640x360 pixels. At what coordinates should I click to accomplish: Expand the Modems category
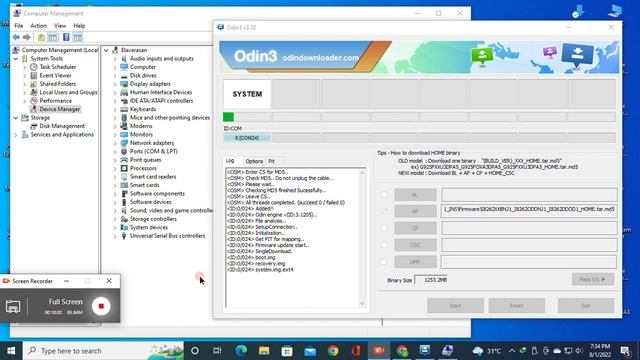pos(115,126)
